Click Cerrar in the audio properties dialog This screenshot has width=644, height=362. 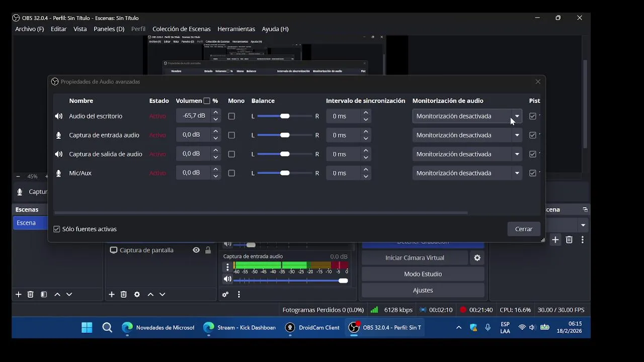(524, 229)
